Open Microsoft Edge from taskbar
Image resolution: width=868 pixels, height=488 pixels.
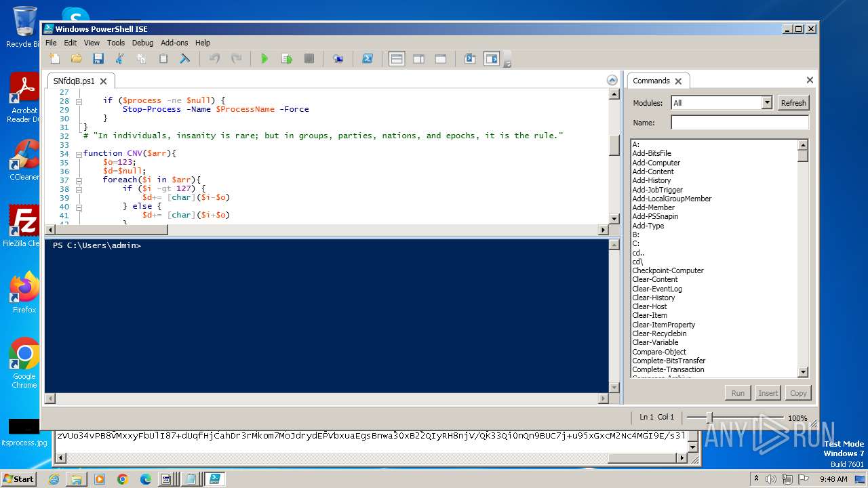click(145, 479)
